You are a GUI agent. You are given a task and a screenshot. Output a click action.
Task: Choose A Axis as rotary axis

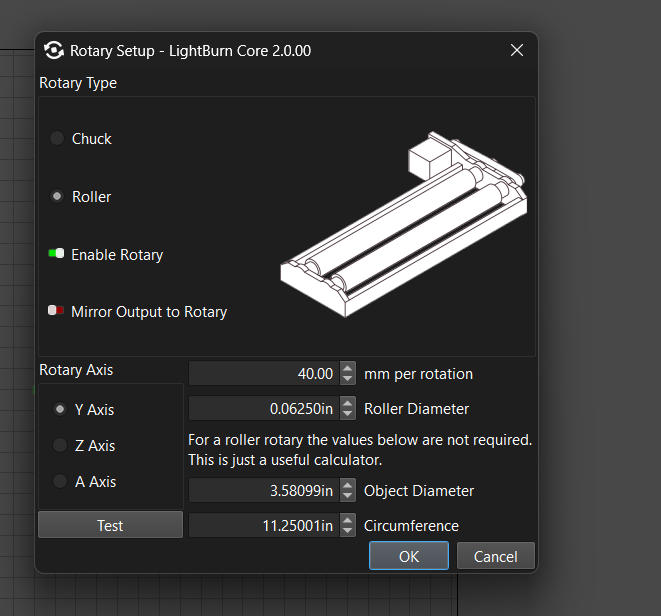[x=60, y=482]
